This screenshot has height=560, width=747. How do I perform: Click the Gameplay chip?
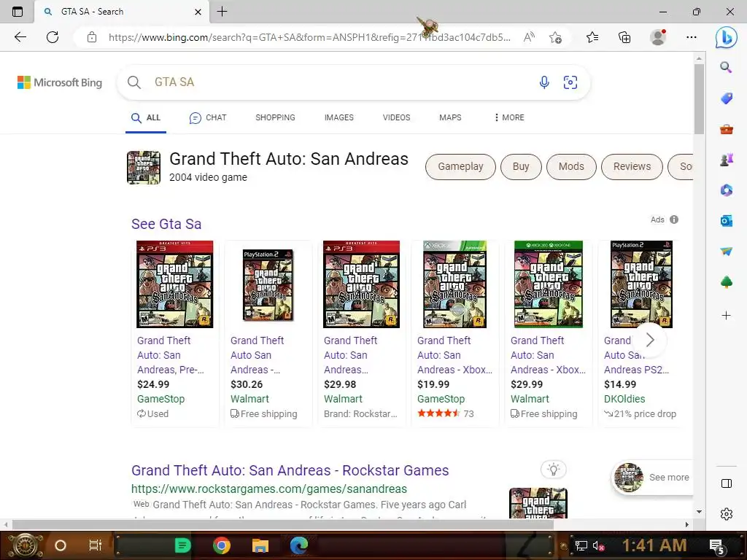click(x=460, y=167)
